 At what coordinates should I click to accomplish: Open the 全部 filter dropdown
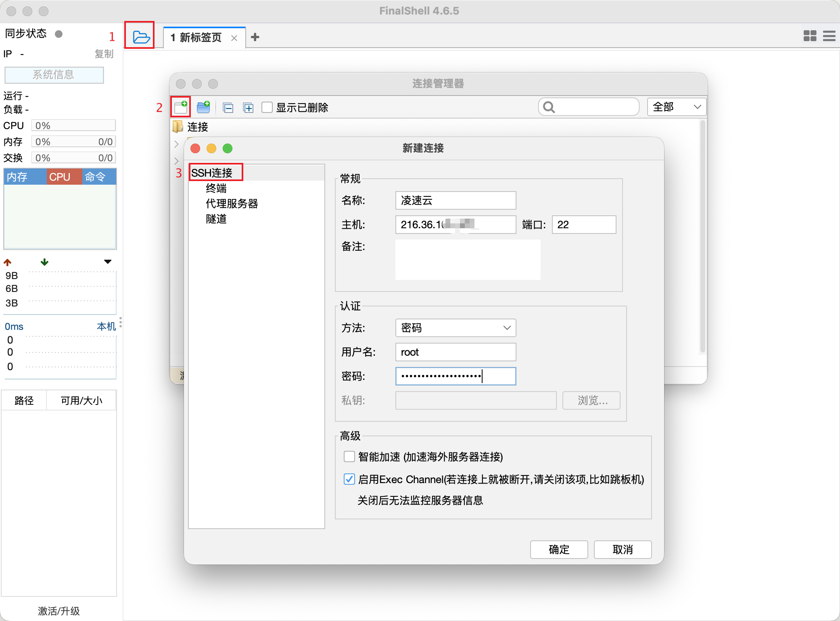[x=677, y=107]
